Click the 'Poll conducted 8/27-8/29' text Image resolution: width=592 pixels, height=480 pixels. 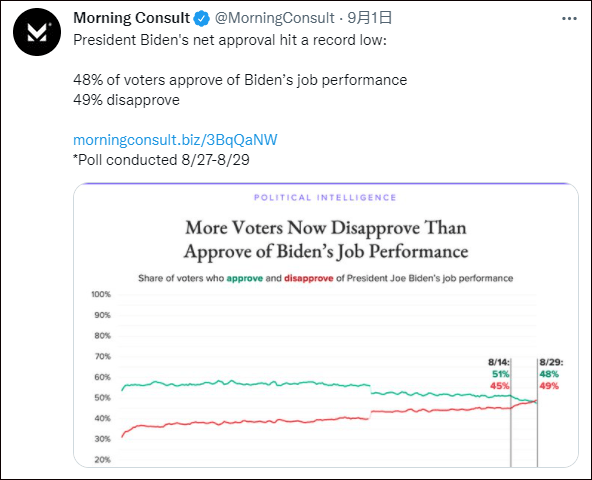tap(161, 160)
